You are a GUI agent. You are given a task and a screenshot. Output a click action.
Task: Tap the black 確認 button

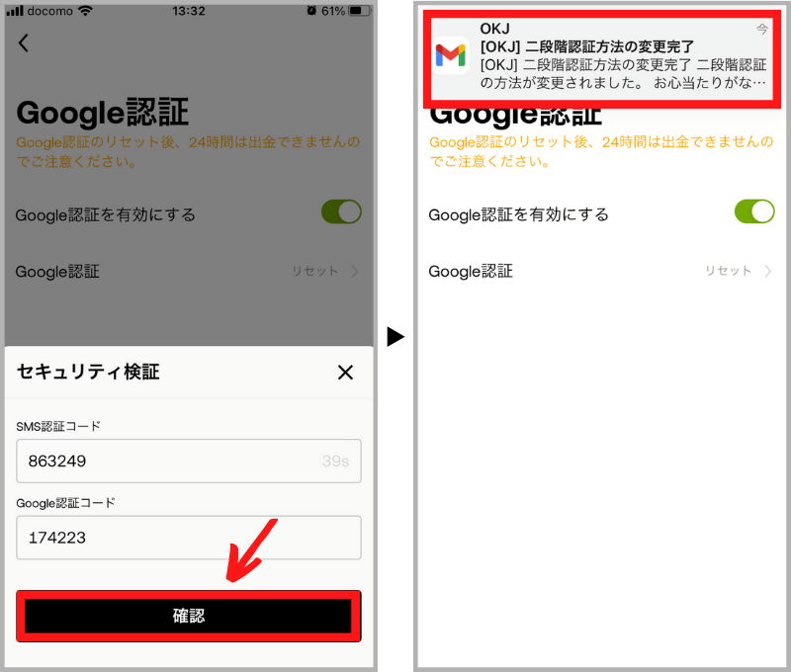[189, 616]
